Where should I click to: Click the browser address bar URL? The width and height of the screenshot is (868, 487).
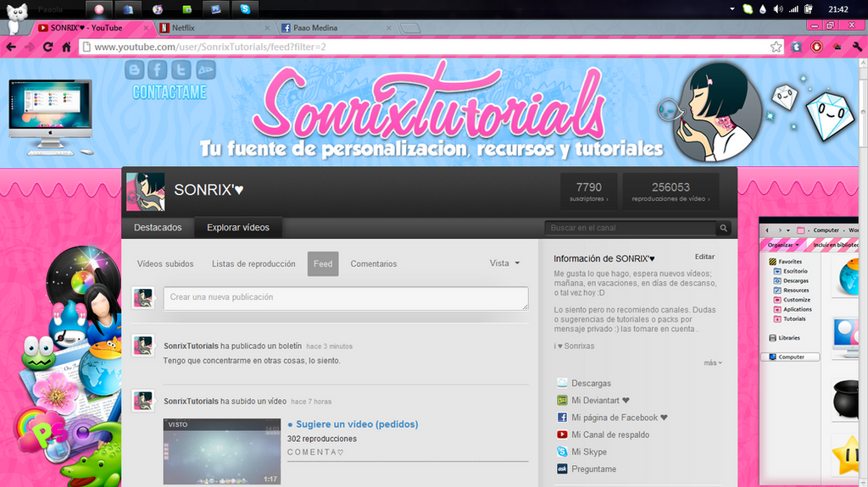[210, 47]
